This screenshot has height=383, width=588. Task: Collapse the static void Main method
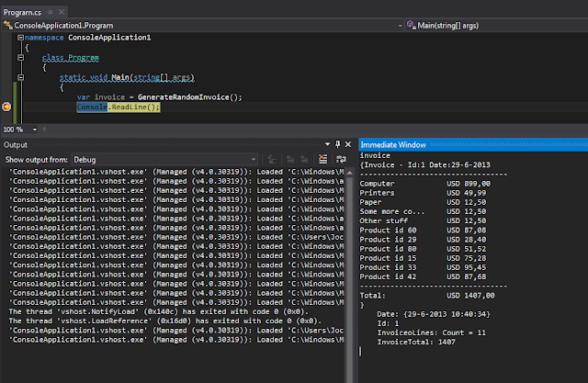coord(20,77)
